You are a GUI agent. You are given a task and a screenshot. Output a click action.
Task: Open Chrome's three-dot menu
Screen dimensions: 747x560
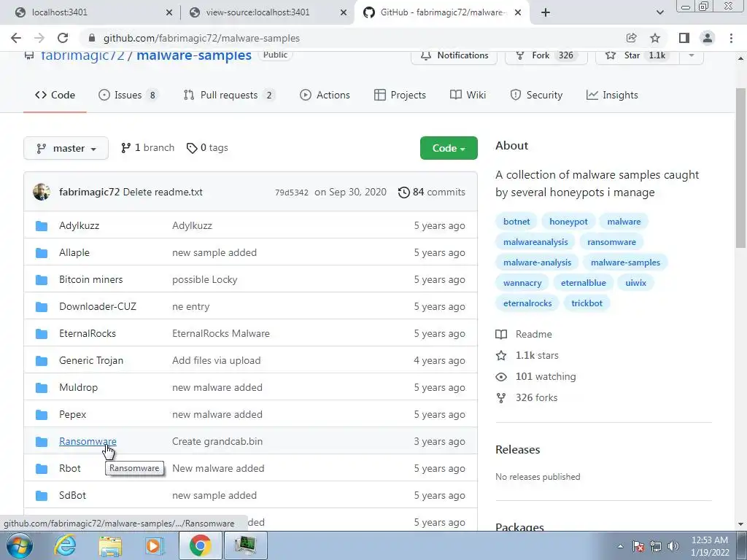[x=731, y=38]
